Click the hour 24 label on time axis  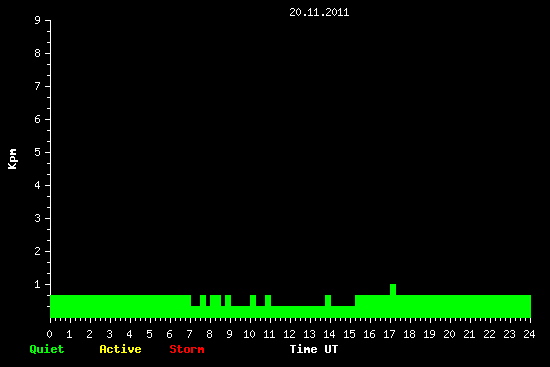pyautogui.click(x=529, y=334)
